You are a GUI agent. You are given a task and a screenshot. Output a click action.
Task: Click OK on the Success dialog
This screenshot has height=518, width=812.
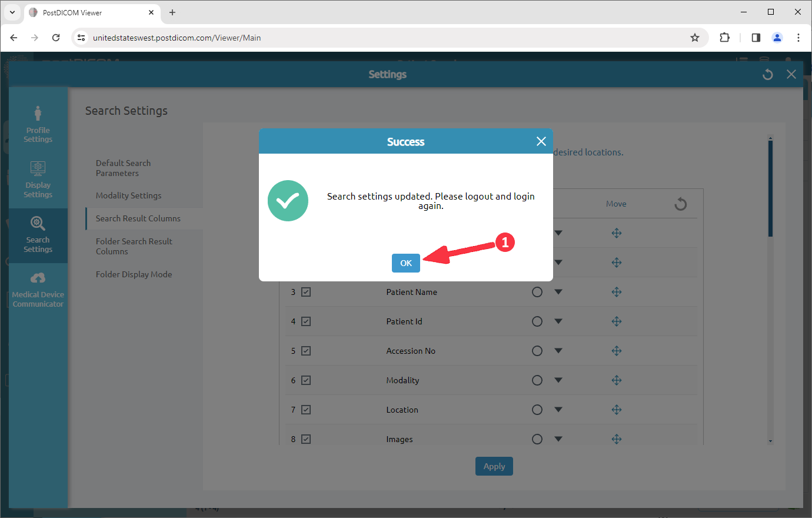click(405, 263)
